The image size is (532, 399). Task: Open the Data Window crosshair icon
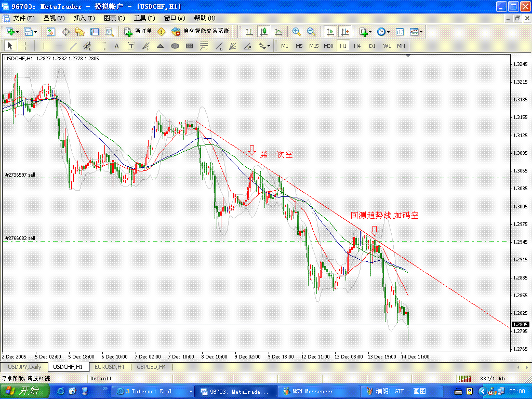(65, 32)
